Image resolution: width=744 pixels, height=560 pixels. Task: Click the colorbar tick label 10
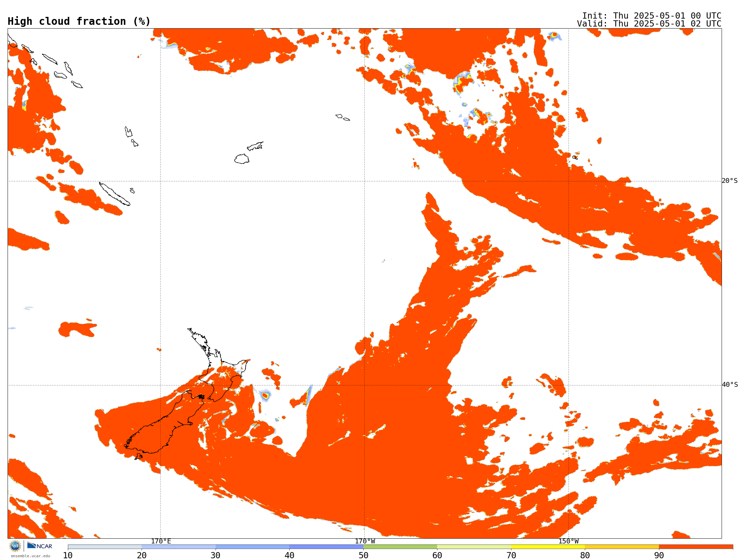click(68, 556)
